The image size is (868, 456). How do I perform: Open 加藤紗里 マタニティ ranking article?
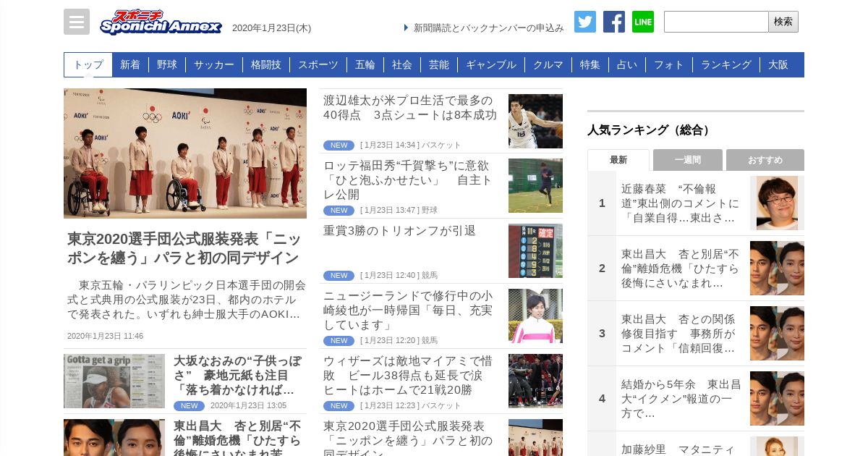click(678, 449)
